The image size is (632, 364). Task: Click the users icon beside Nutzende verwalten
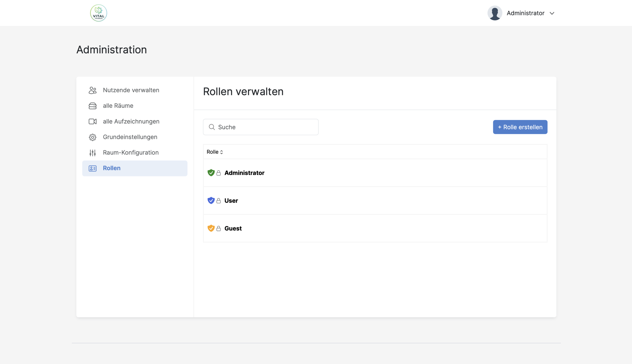[x=93, y=90]
